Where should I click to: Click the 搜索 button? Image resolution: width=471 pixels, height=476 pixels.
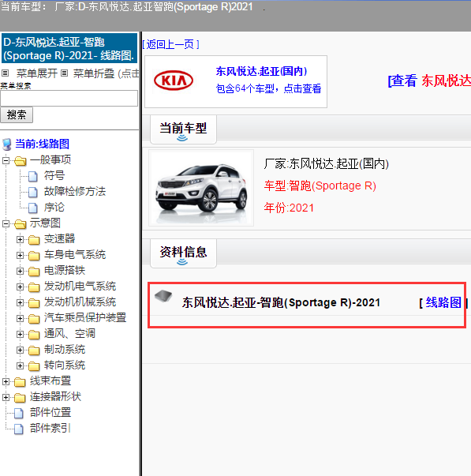coord(17,114)
